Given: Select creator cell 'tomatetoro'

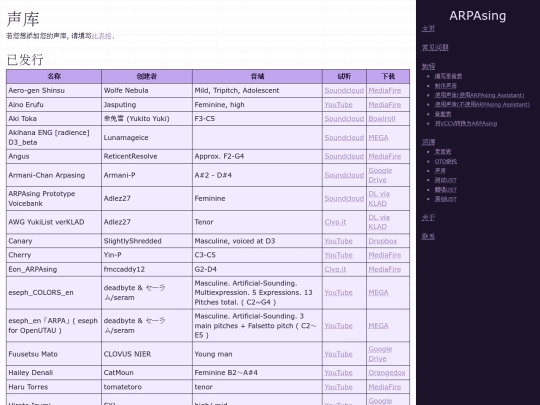Looking at the screenshot, I should (x=147, y=387).
